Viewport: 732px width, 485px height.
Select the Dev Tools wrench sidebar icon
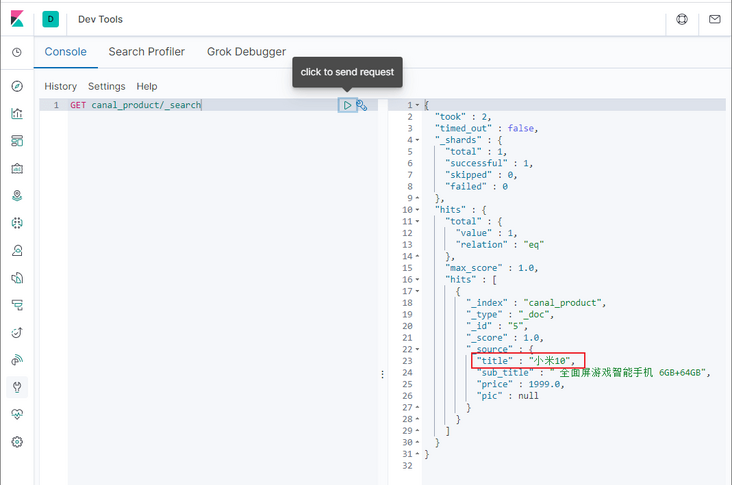tap(17, 387)
